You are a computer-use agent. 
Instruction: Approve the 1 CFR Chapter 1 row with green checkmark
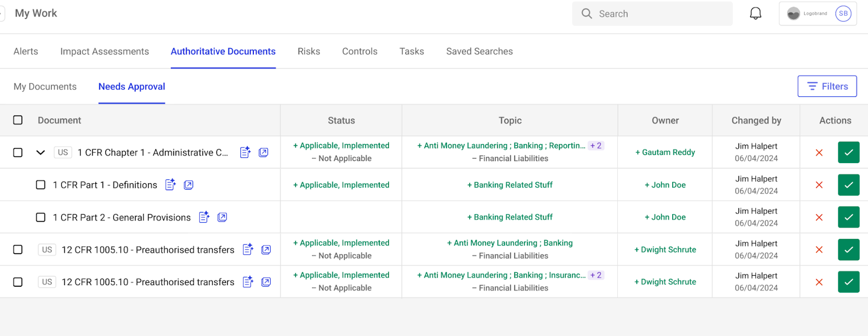pyautogui.click(x=848, y=152)
